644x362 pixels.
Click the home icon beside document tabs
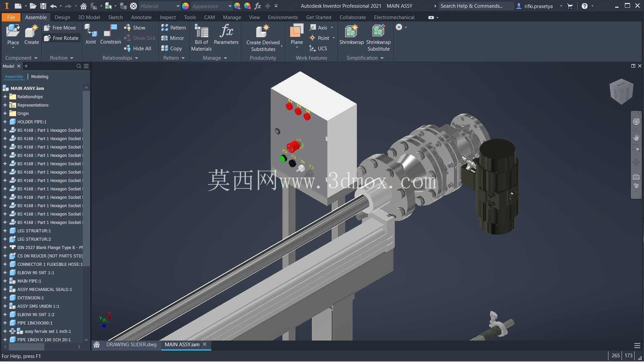coord(97,345)
